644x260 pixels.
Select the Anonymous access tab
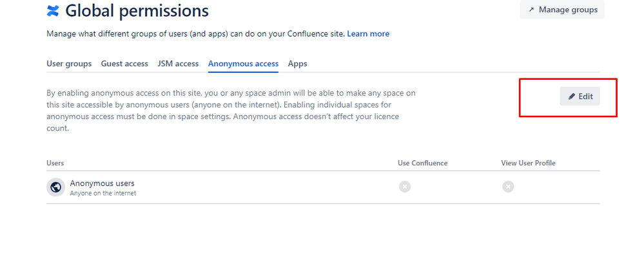pyautogui.click(x=243, y=64)
